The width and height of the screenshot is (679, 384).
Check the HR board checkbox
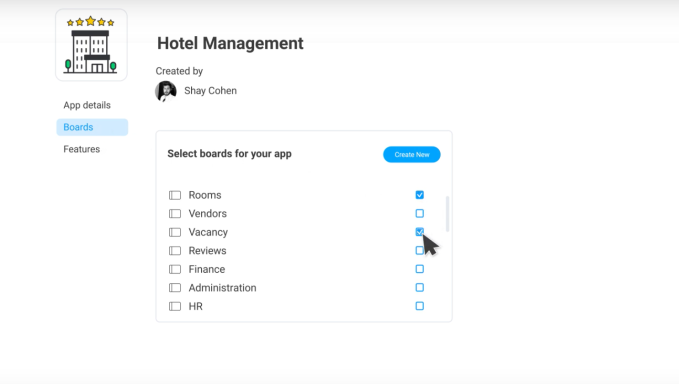point(420,306)
